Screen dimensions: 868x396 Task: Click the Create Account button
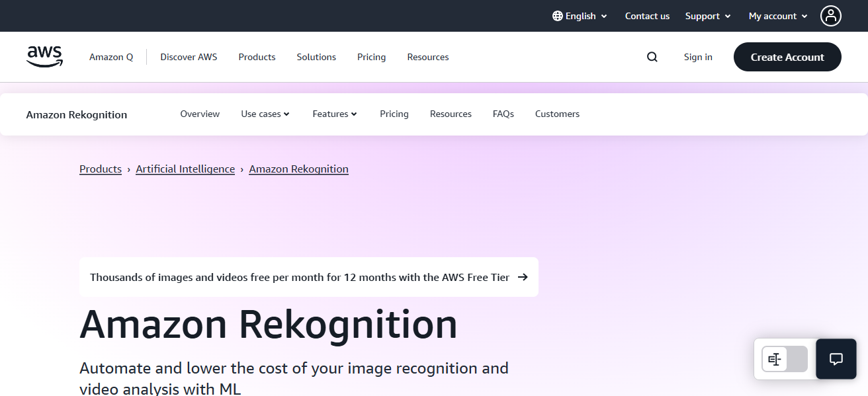[x=787, y=57]
